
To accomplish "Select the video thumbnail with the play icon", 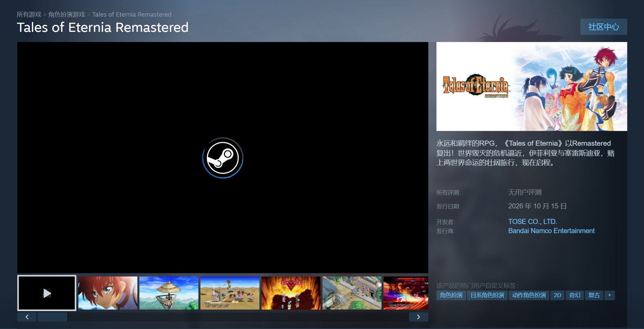I will click(x=47, y=293).
